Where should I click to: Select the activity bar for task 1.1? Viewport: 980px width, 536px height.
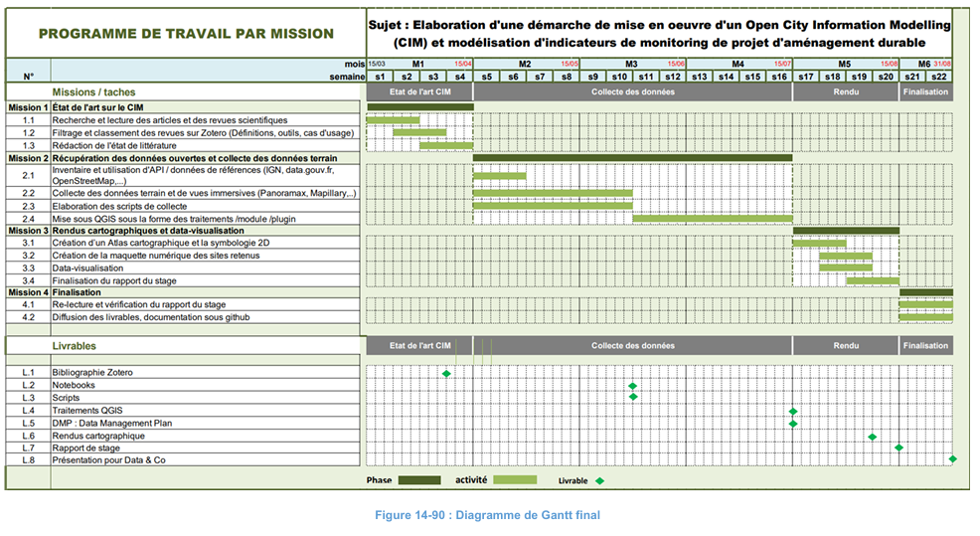pos(393,119)
